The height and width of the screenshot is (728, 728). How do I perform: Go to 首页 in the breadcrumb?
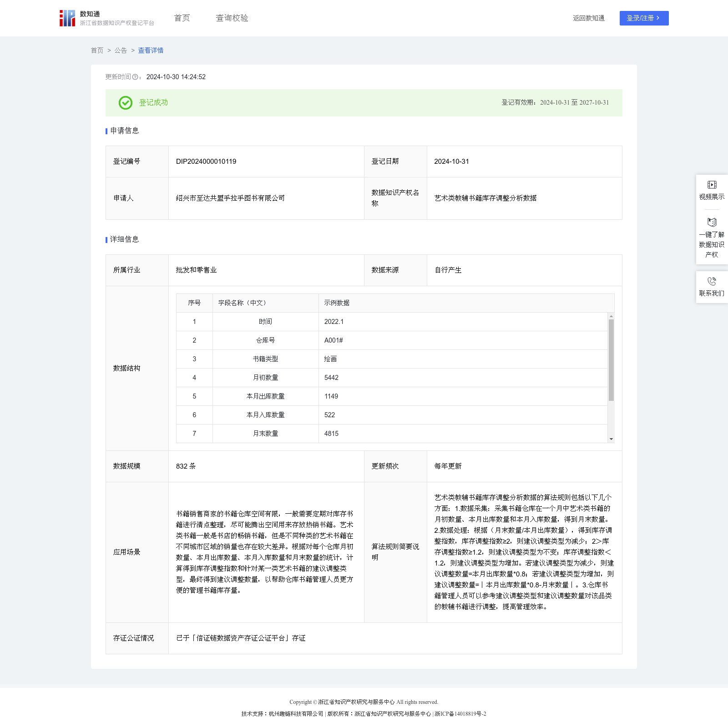click(x=97, y=51)
